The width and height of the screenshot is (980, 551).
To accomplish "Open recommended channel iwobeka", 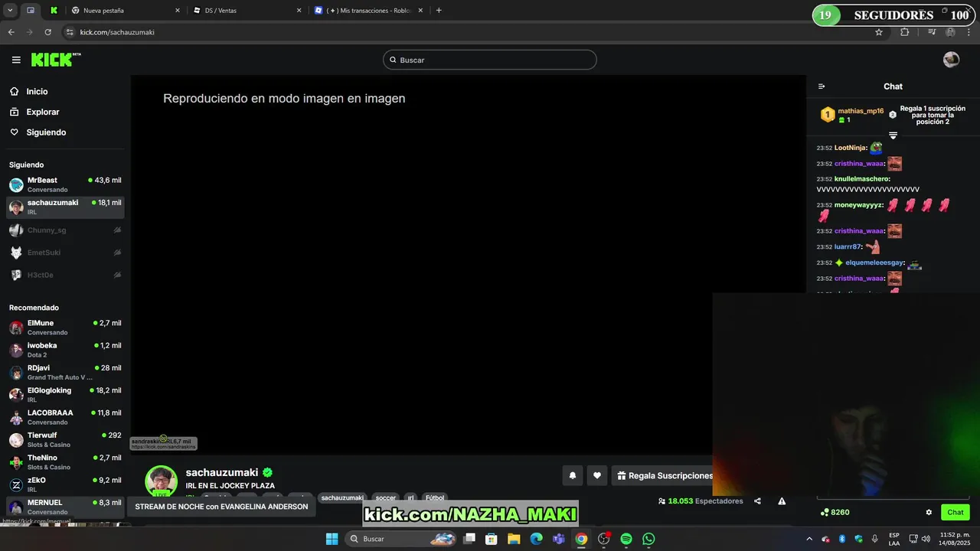I will pyautogui.click(x=65, y=350).
